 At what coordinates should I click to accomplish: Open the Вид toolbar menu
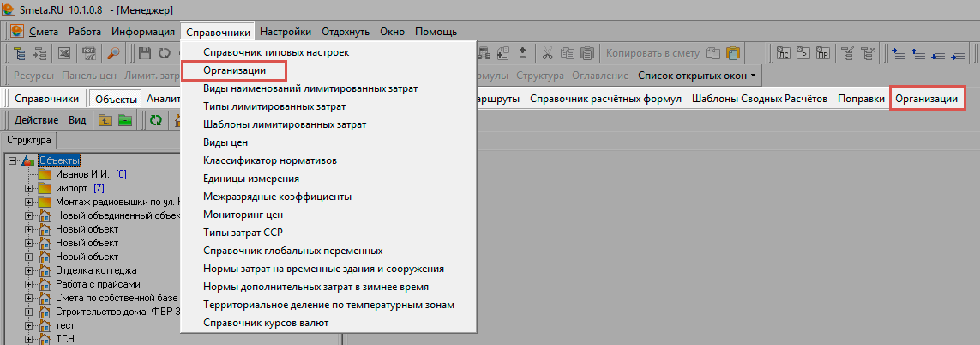[77, 120]
